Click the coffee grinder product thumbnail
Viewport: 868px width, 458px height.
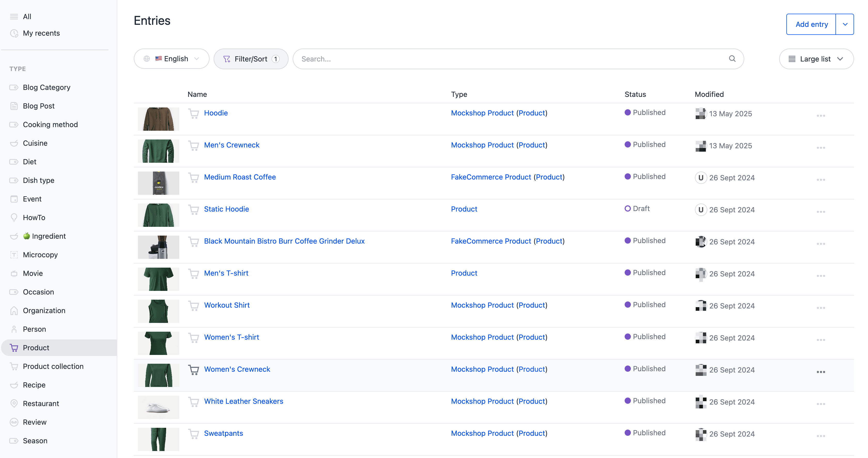(158, 247)
